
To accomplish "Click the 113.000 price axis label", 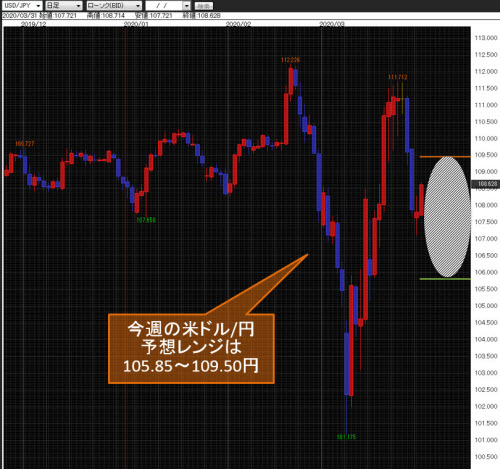I will tap(486, 38).
